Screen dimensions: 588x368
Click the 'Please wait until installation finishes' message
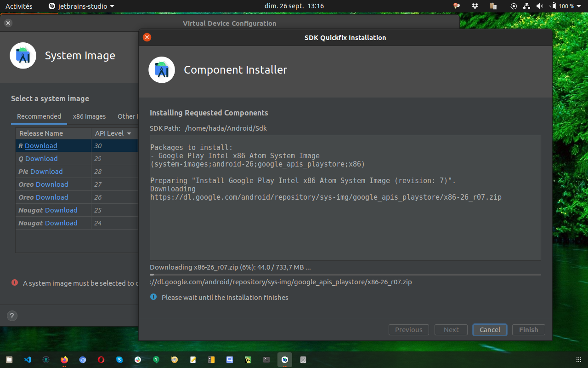point(225,298)
